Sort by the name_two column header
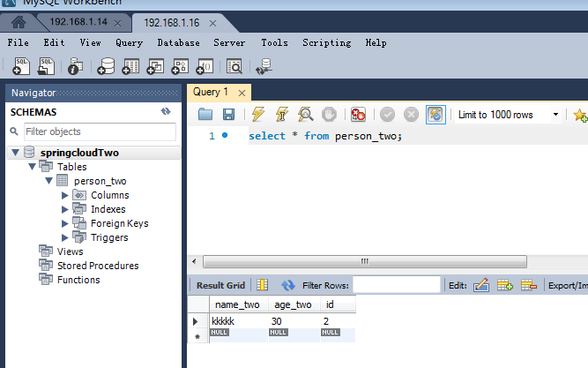The image size is (588, 368). click(239, 304)
